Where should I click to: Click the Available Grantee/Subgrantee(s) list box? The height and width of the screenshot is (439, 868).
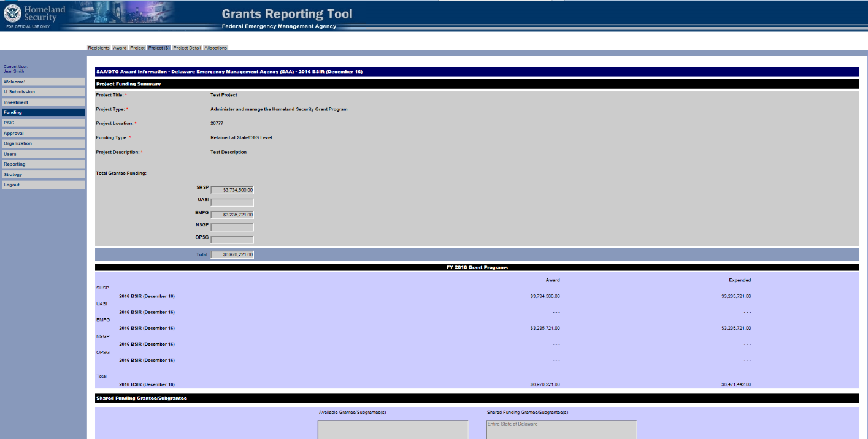[x=393, y=430]
